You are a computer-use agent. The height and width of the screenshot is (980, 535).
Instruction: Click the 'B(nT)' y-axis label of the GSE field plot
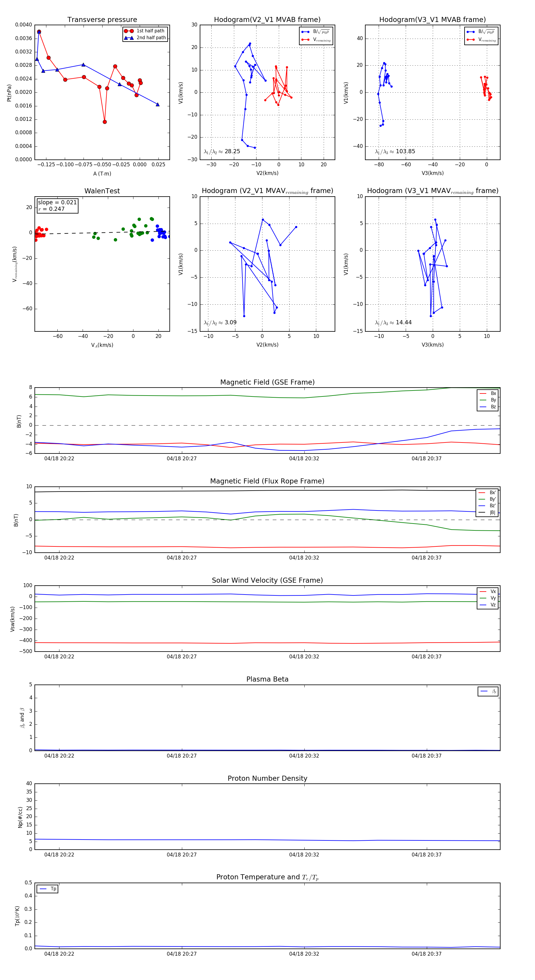pos(19,421)
